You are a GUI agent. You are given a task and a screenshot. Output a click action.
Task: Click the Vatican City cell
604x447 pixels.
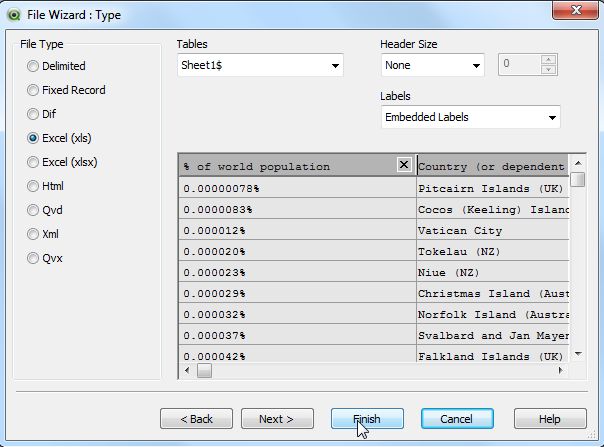point(493,230)
